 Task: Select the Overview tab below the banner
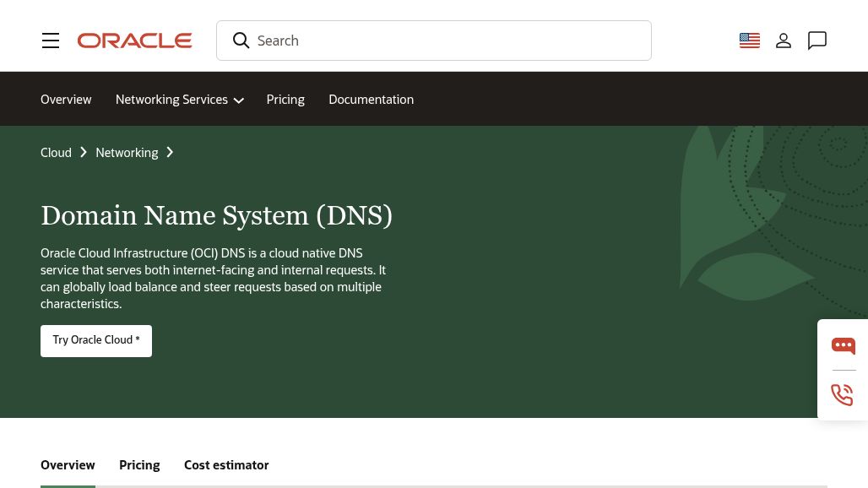68,465
